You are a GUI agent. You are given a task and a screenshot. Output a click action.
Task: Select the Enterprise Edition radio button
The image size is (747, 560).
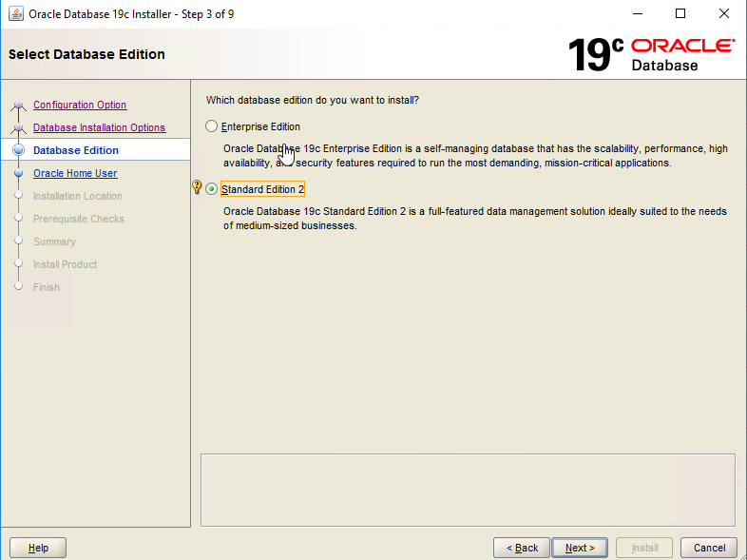click(x=212, y=126)
